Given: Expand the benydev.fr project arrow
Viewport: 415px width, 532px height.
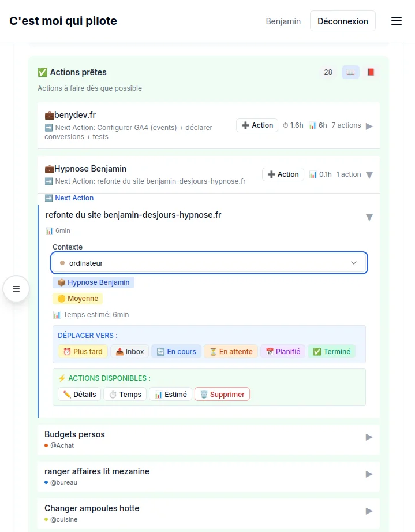Looking at the screenshot, I should pos(369,126).
